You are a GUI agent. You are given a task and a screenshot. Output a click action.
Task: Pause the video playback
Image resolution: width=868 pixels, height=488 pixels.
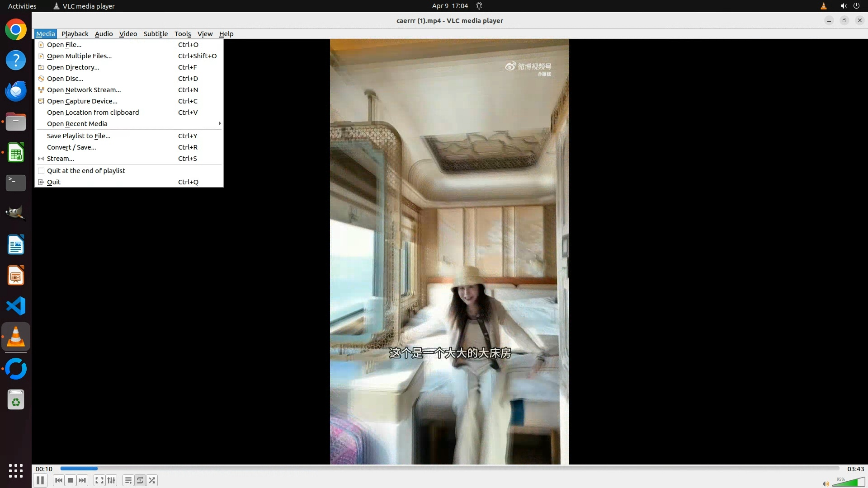click(x=40, y=480)
